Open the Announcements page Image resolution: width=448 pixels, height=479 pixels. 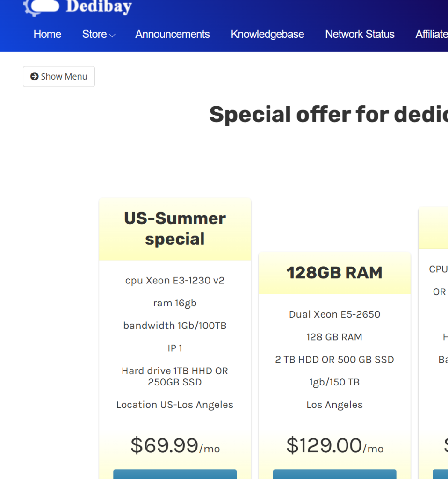172,34
